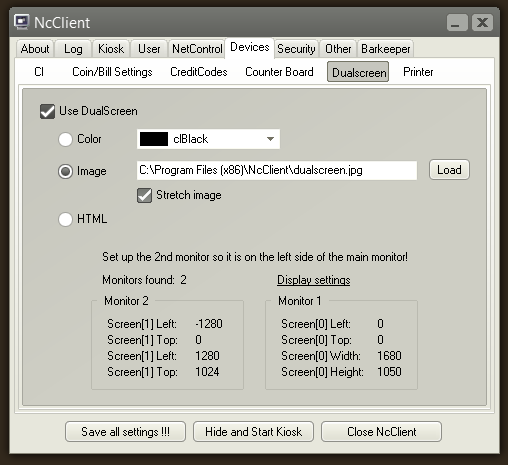Select the Image radio option
This screenshot has width=508, height=465.
click(65, 171)
